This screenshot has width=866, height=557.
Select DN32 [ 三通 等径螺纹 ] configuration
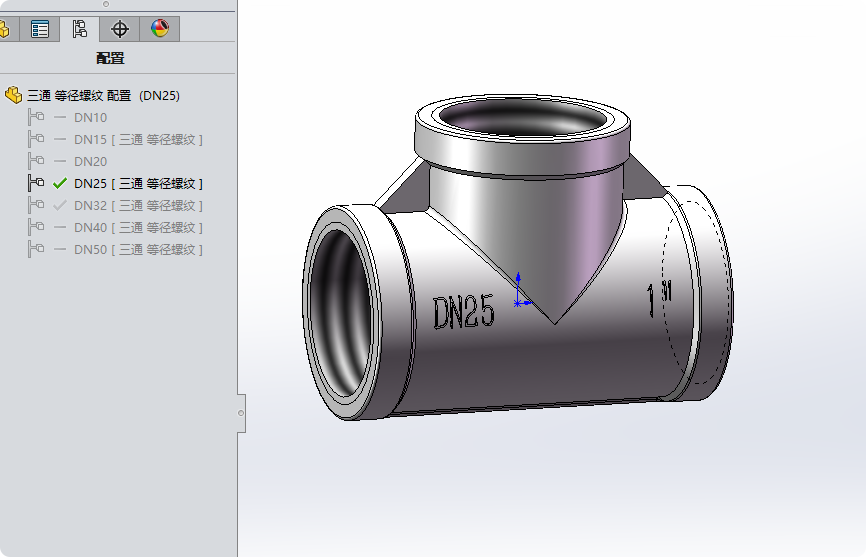[x=138, y=206]
